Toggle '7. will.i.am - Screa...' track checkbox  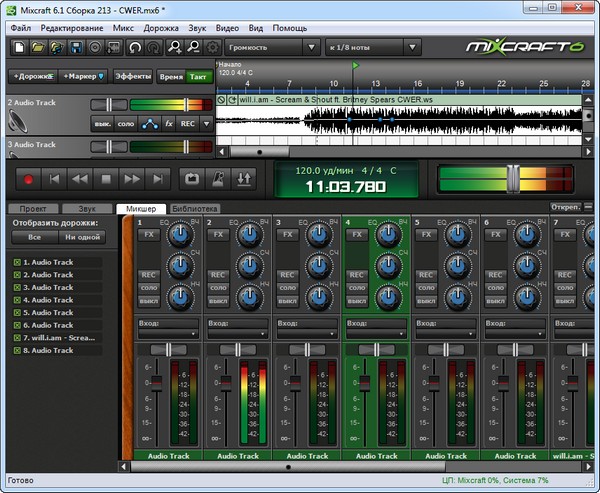coord(17,338)
